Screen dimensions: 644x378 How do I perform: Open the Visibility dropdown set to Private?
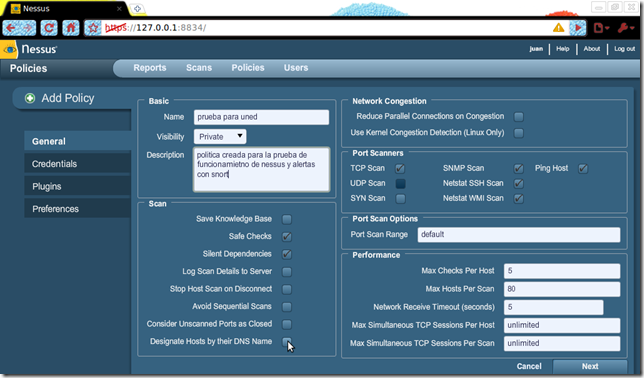[220, 136]
